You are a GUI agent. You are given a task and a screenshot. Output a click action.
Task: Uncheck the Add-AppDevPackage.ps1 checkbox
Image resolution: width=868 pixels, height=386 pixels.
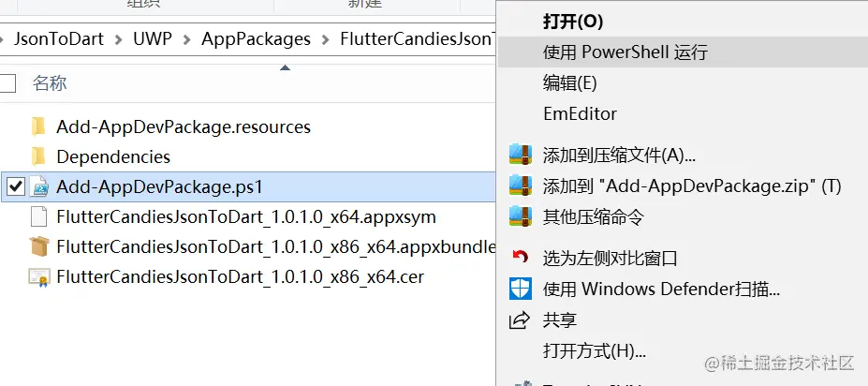[16, 187]
